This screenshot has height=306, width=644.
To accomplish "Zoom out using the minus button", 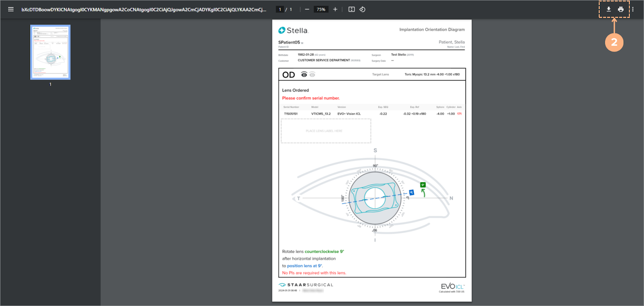I will point(307,9).
